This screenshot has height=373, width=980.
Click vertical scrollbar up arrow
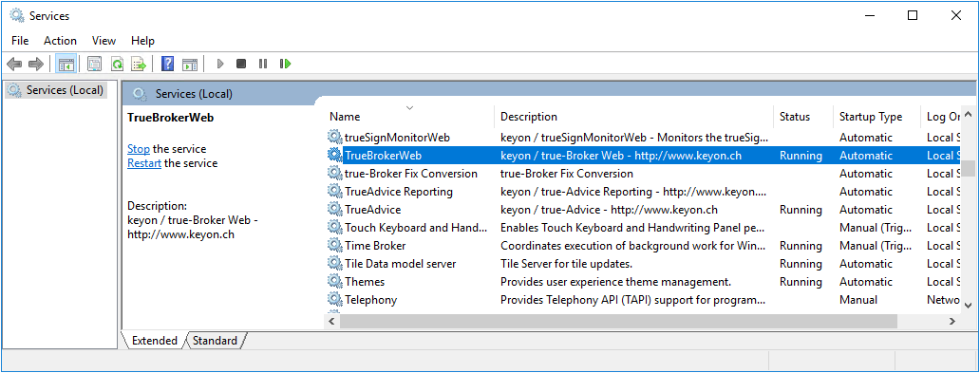pyautogui.click(x=968, y=114)
